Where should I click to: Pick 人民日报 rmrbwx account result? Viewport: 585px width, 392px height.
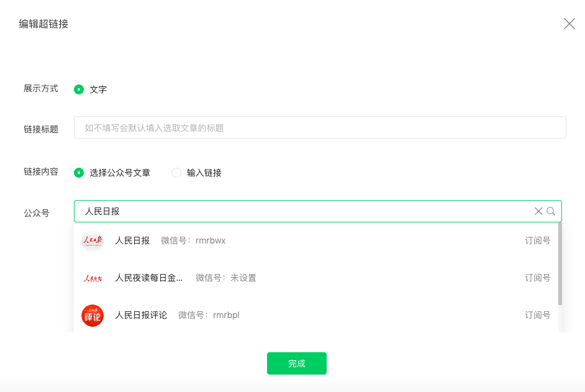tap(316, 241)
